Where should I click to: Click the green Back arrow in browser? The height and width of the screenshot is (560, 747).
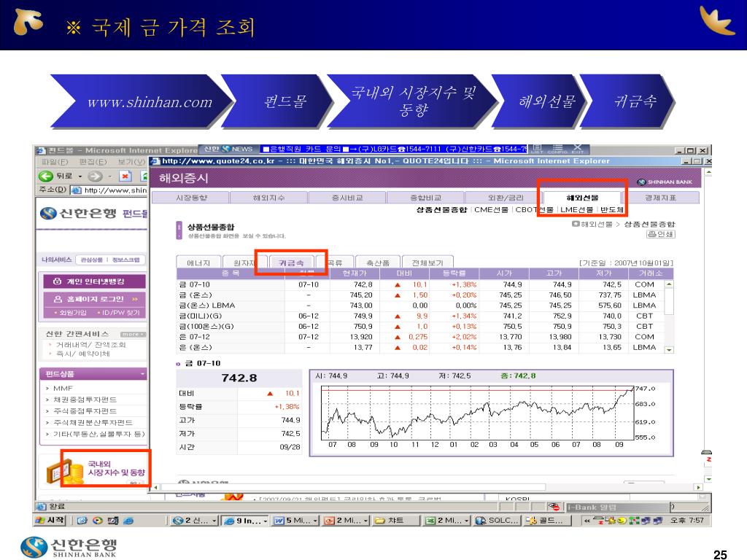click(x=46, y=176)
